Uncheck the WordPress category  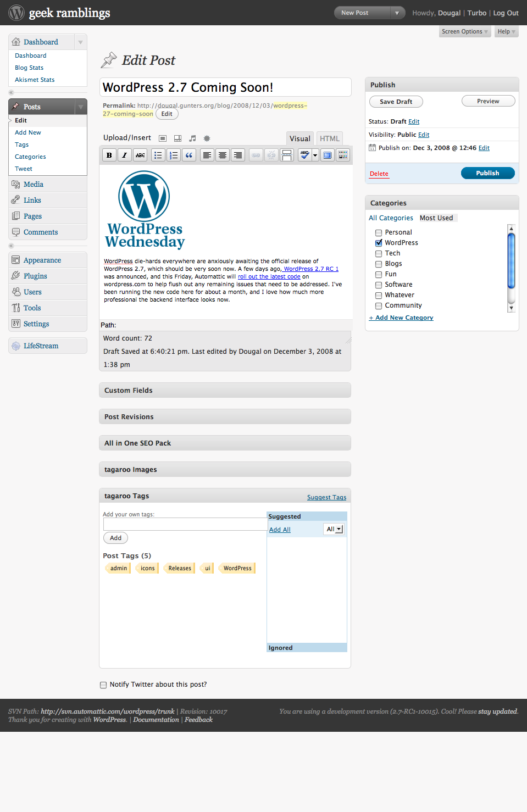pos(379,243)
